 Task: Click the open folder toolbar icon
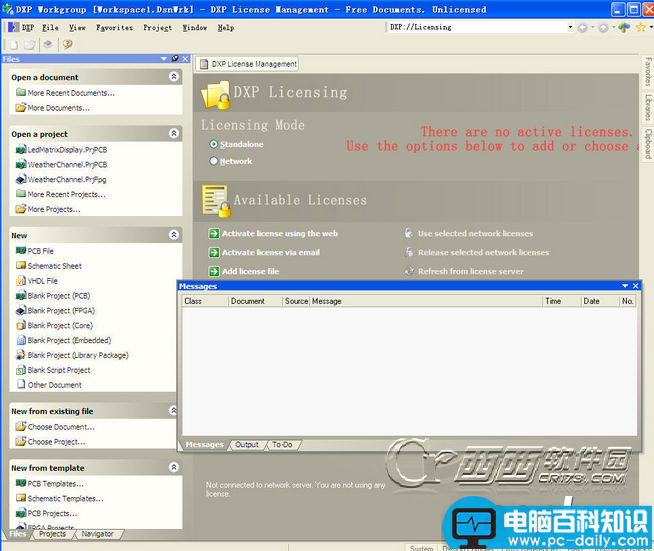click(x=30, y=44)
